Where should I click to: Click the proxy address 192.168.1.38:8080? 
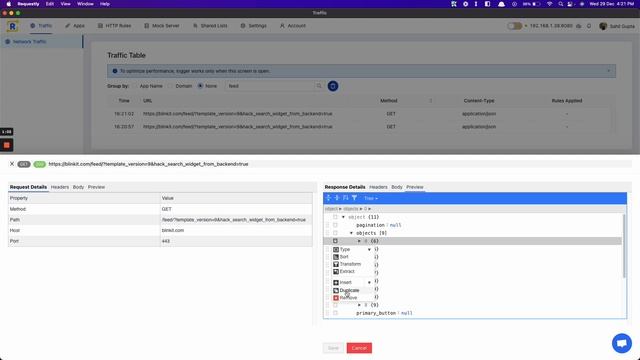pos(551,26)
